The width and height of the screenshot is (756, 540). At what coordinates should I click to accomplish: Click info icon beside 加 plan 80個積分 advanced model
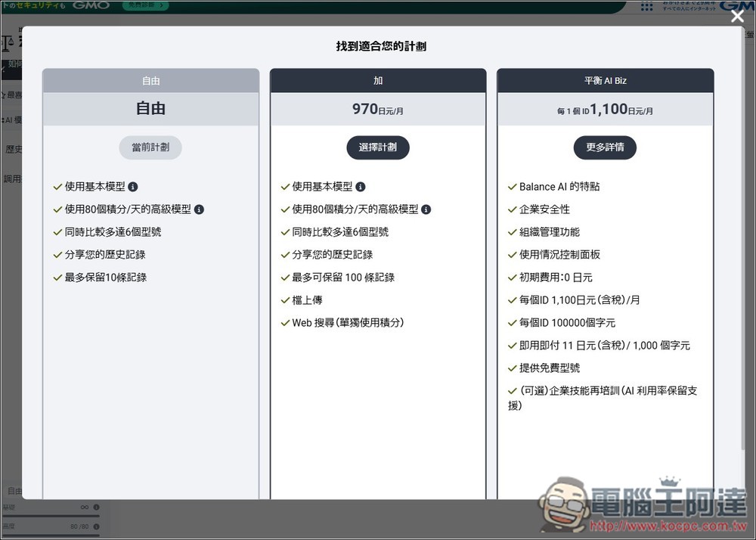click(426, 209)
